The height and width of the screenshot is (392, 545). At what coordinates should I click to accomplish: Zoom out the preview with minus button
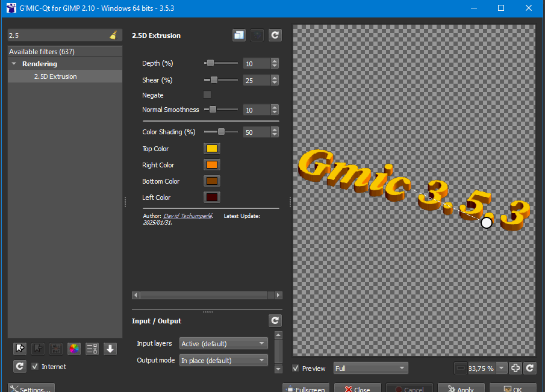coord(461,368)
